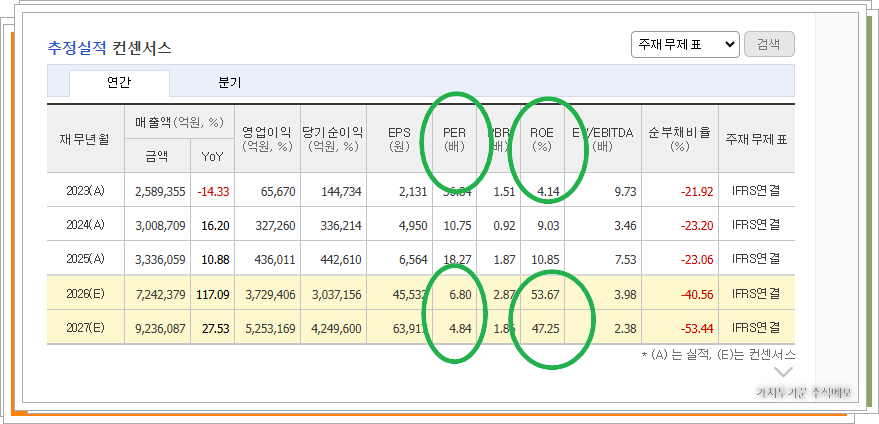The height and width of the screenshot is (424, 879).
Task: Click the EPS value 4,950
Action: 414,226
